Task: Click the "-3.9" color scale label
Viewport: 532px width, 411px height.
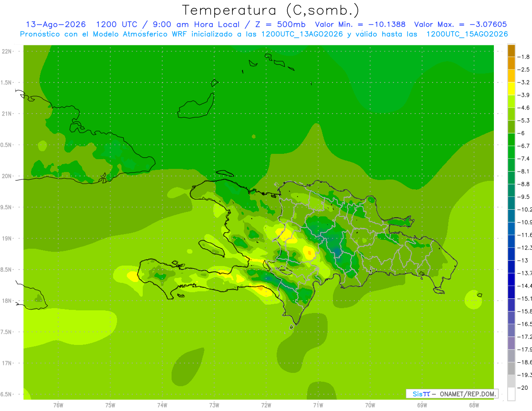Action: [x=524, y=95]
